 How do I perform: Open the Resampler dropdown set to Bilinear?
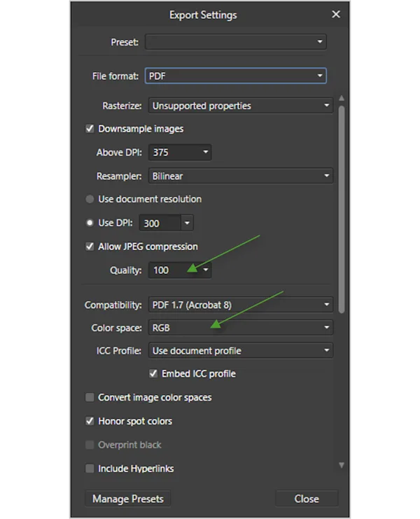click(x=240, y=176)
